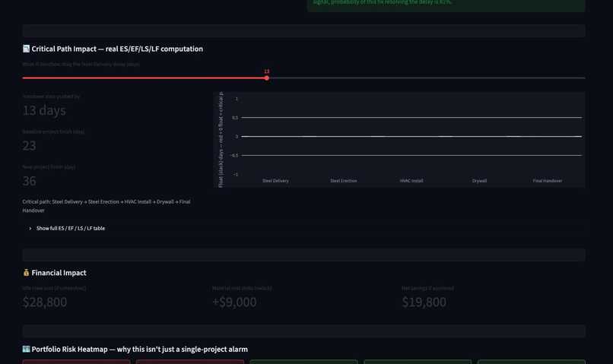Click the '$28,800' idle crew cost value
Image resolution: width=613 pixels, height=364 pixels.
click(x=45, y=302)
